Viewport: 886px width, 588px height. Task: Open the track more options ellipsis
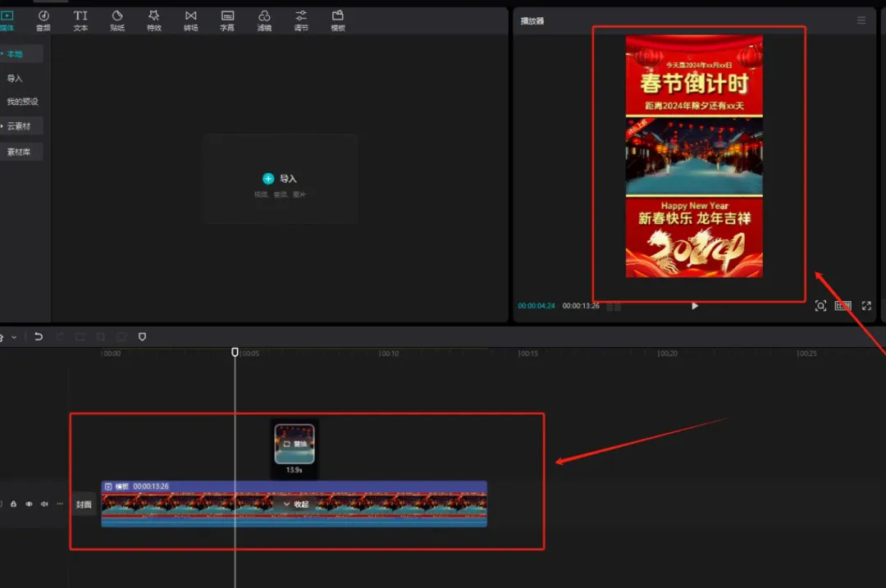[60, 504]
